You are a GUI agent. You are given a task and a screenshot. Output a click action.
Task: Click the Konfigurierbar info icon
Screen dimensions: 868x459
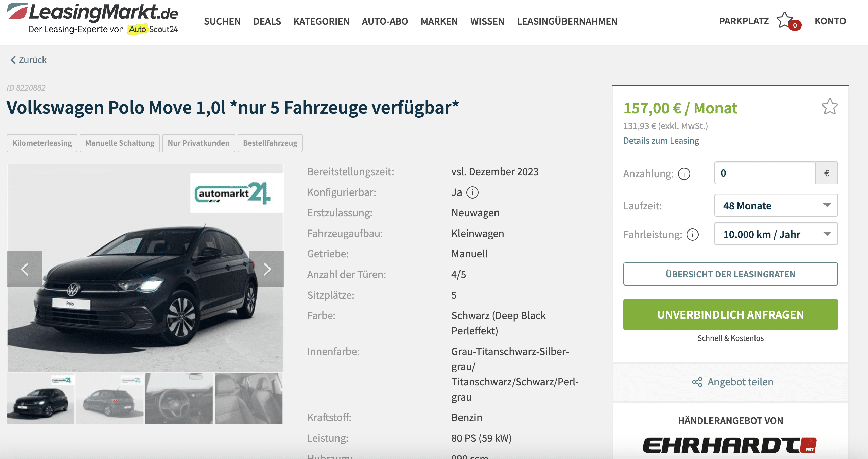[x=472, y=192]
